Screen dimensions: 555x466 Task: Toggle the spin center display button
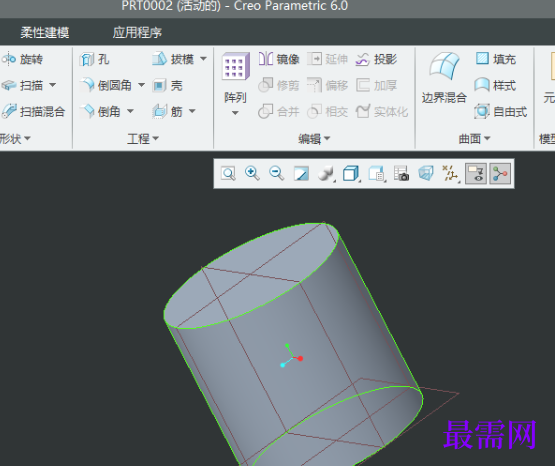pyautogui.click(x=500, y=173)
